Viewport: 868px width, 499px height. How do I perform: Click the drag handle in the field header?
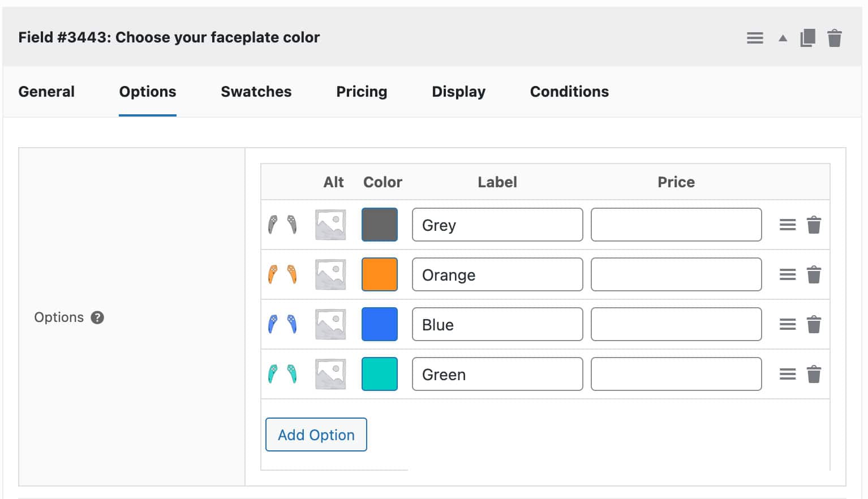(755, 37)
